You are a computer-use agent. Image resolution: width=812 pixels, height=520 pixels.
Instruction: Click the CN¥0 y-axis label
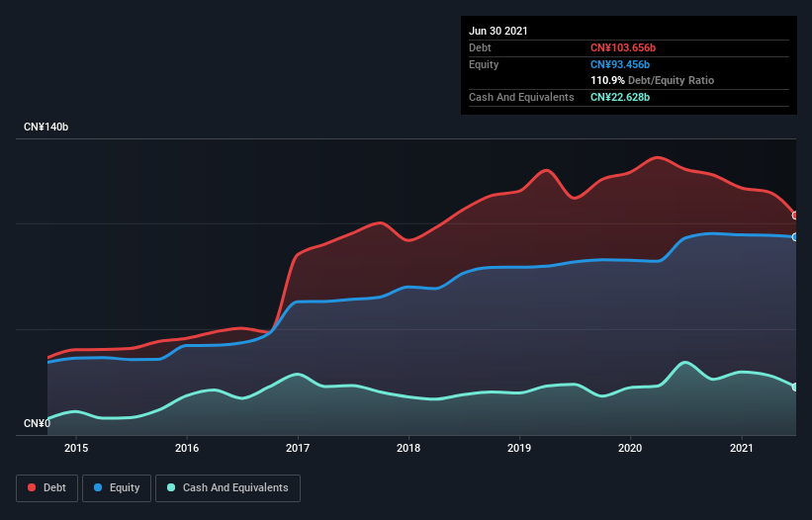click(38, 423)
